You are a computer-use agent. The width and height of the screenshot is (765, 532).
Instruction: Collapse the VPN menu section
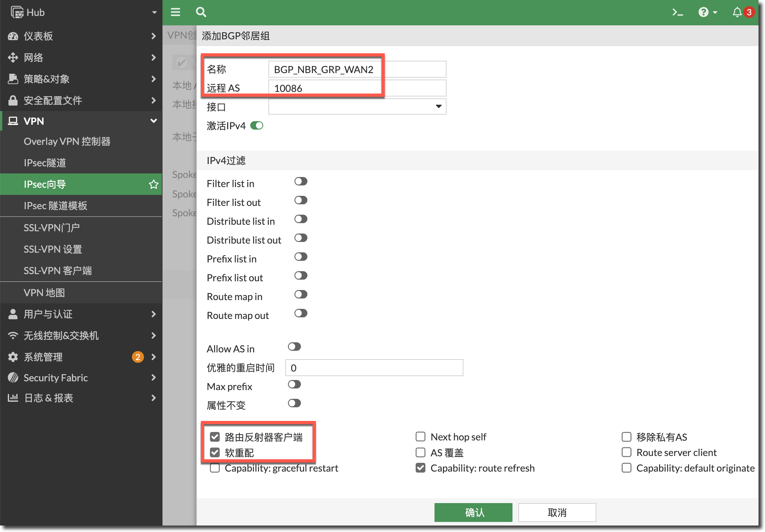(154, 121)
